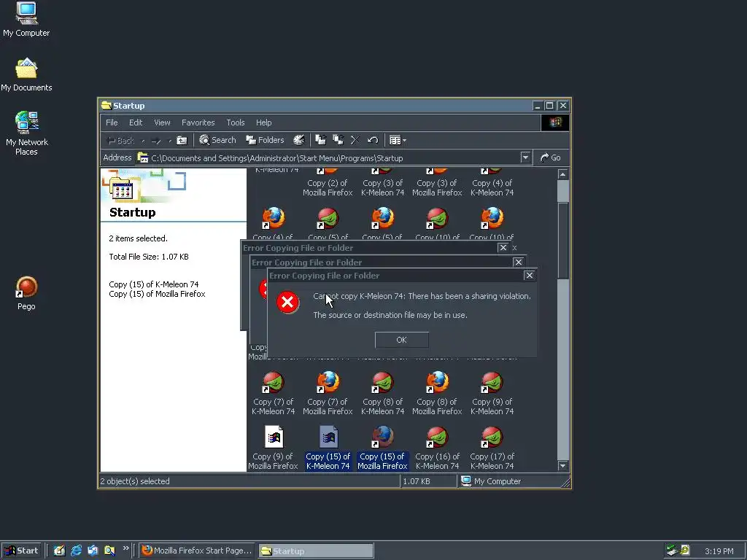Click the Delete toolbar icon
This screenshot has width=747, height=560.
point(355,140)
